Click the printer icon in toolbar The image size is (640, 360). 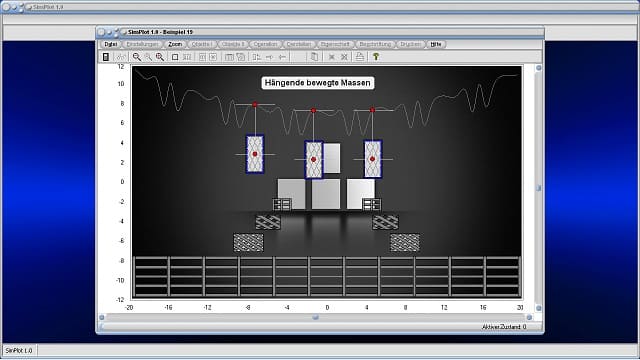(360, 57)
